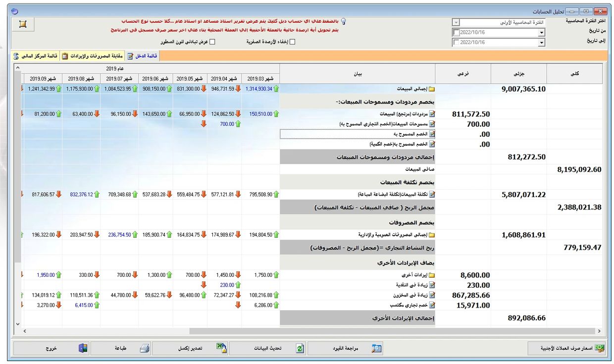Click the horizontal scrollbar thumb at grid bottom
The width and height of the screenshot is (614, 364).
pos(391,331)
